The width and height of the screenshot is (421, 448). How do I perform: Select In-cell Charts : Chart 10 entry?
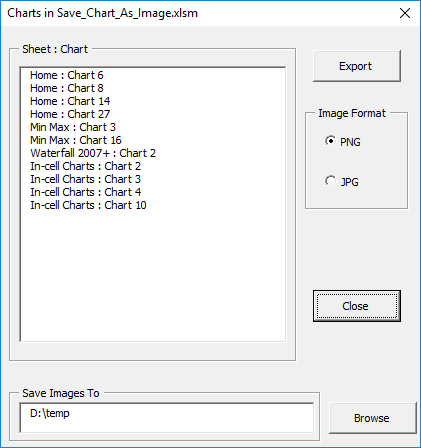[x=153, y=205]
